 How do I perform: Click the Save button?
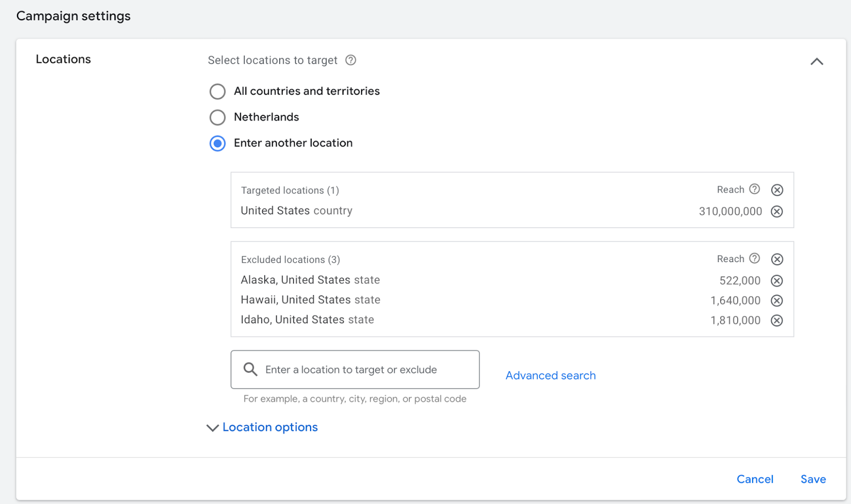point(813,479)
